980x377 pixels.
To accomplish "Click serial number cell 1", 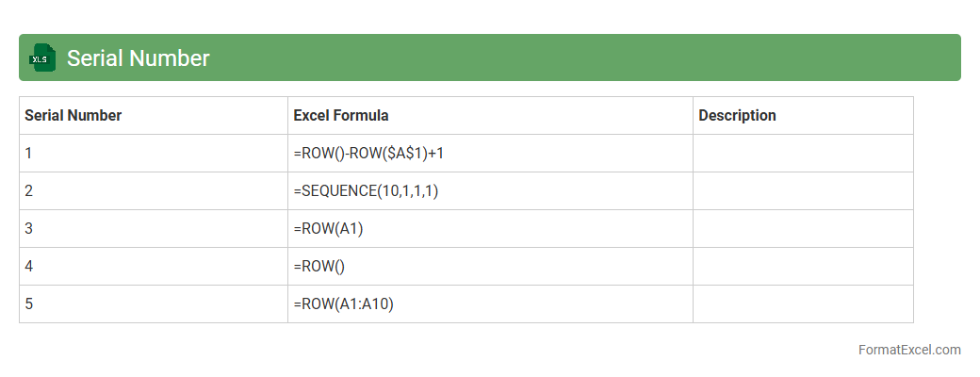I will pos(153,154).
